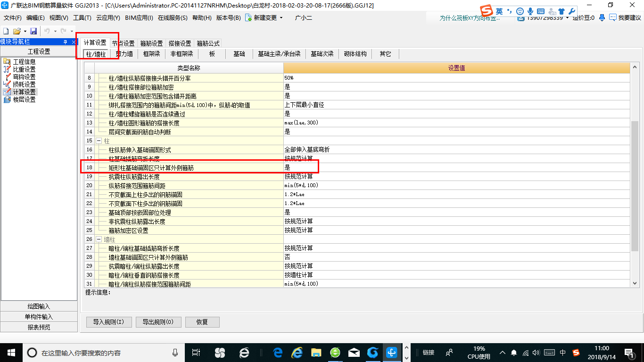Image resolution: width=644 pixels, height=362 pixels.
Task: Open the 在线服务(S) menu
Action: (x=173, y=18)
